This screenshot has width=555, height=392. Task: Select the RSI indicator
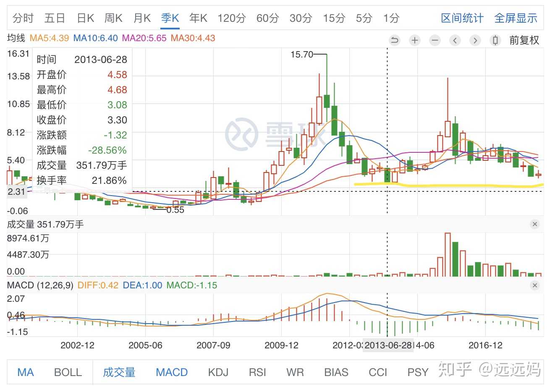257,372
